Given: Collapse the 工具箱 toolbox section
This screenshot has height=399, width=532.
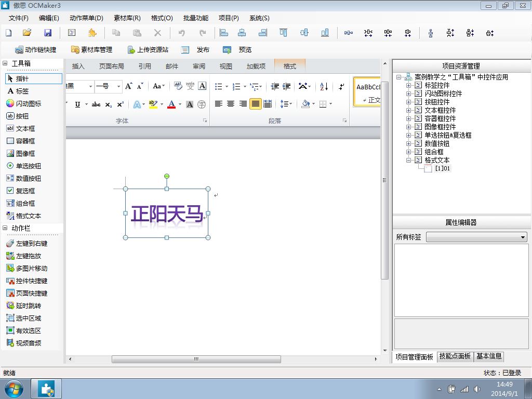Looking at the screenshot, I should (x=5, y=63).
